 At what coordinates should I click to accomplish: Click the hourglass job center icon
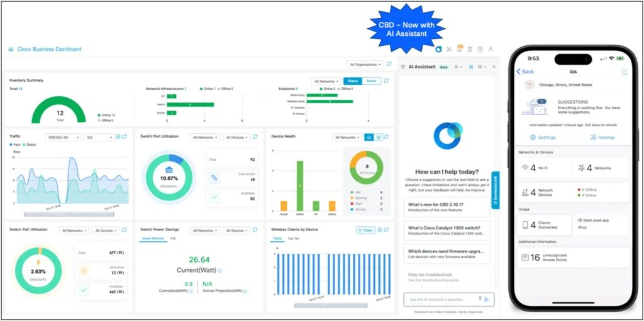(x=470, y=49)
